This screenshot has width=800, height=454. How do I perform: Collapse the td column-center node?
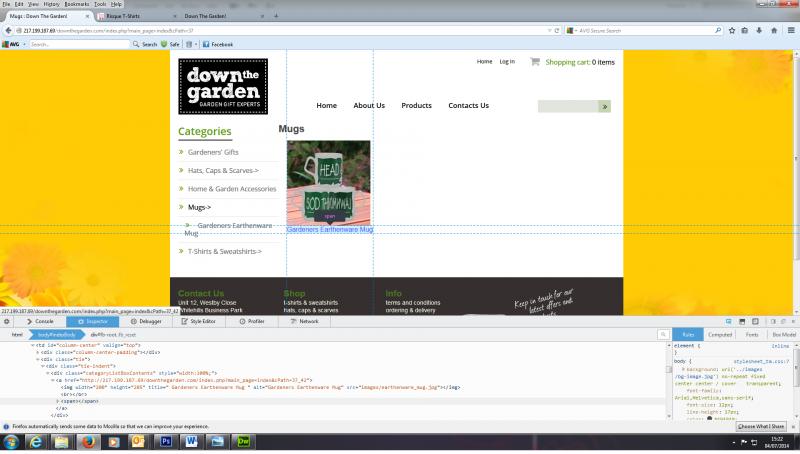(33, 345)
